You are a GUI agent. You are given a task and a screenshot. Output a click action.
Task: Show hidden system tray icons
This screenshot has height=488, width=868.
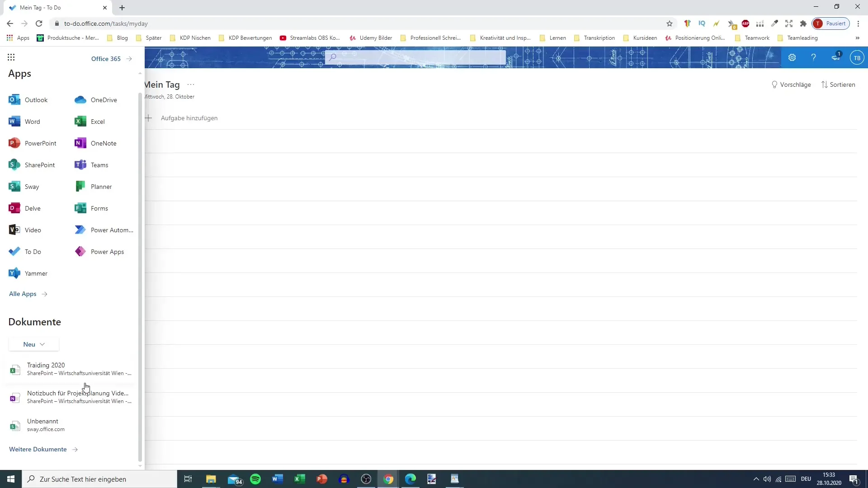756,479
